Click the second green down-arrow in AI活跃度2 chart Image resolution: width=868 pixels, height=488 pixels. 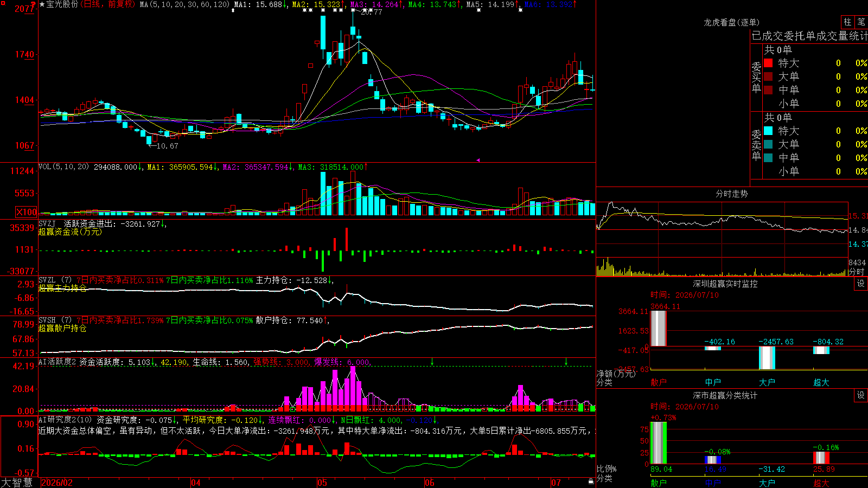point(566,362)
